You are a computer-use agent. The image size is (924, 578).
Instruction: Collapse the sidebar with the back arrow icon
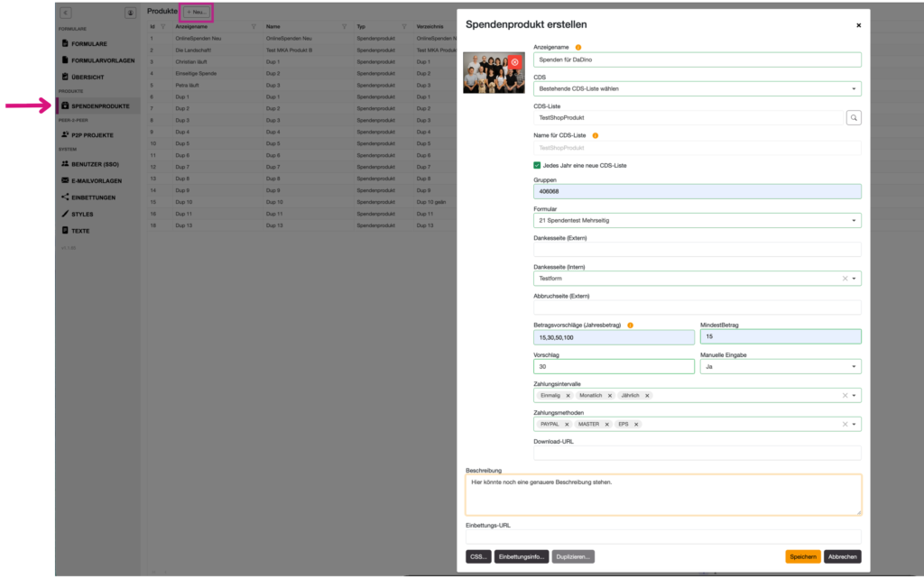(66, 13)
